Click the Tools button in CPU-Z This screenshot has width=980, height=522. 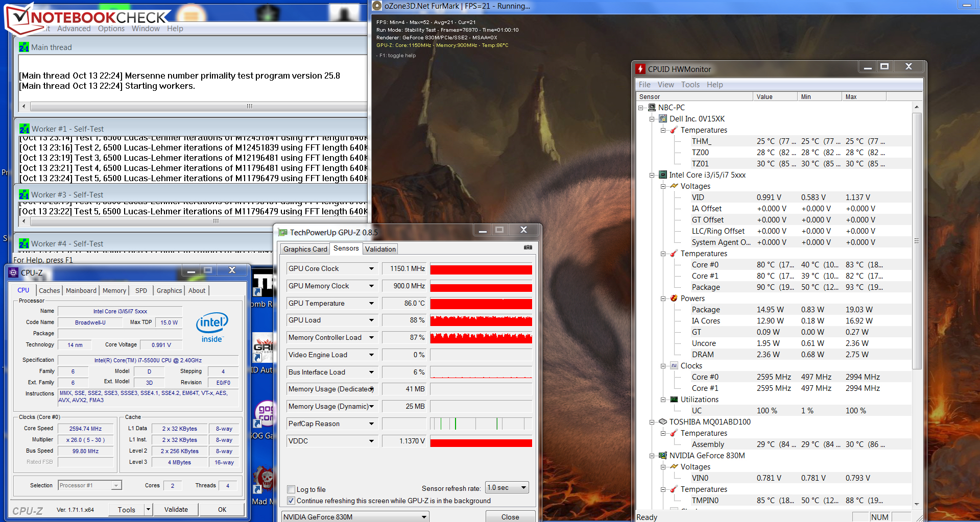point(127,509)
